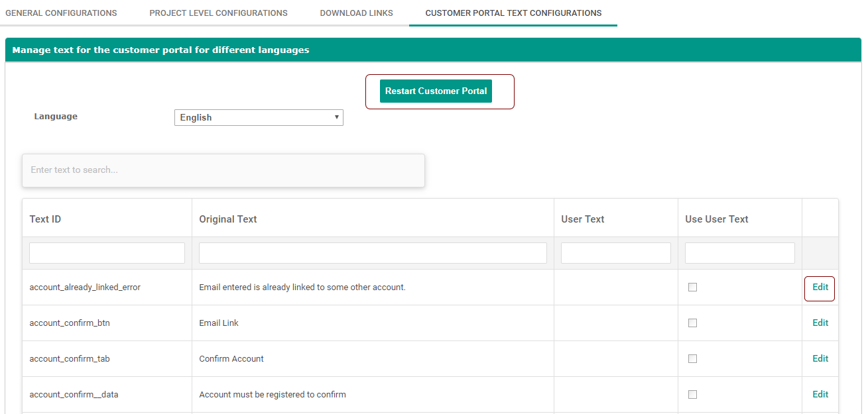868x414 pixels.
Task: Switch to Project Level Configurations tab
Action: click(218, 13)
